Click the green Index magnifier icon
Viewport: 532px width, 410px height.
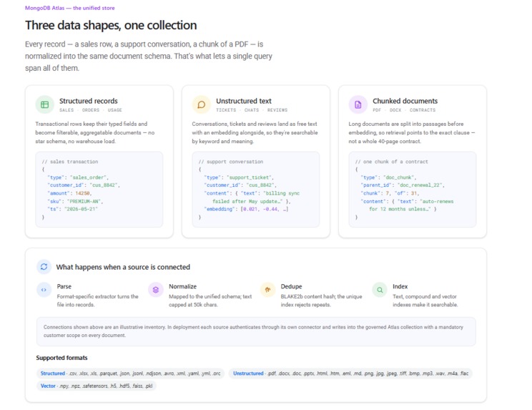[x=380, y=290]
